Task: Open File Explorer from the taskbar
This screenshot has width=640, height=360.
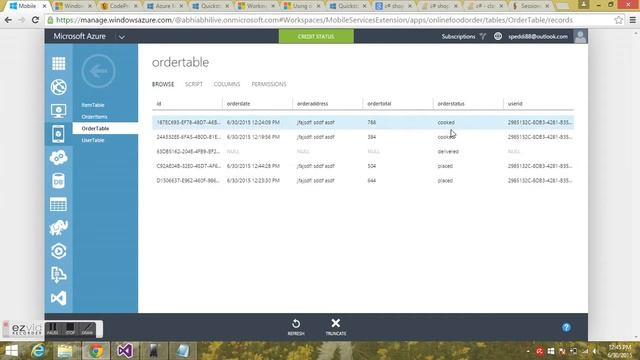Action: [65, 351]
